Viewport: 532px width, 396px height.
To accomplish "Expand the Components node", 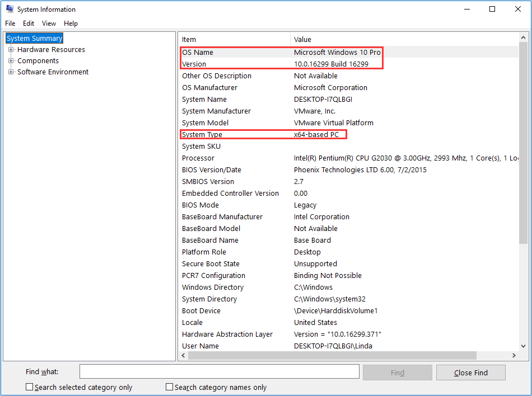I will (11, 60).
